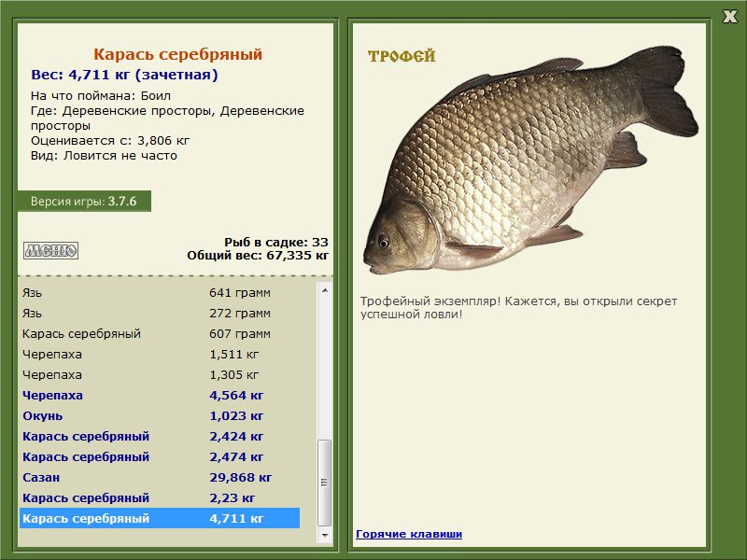Click the Рыб в садке: 33 text
Screen dimensions: 747x560
(x=276, y=243)
